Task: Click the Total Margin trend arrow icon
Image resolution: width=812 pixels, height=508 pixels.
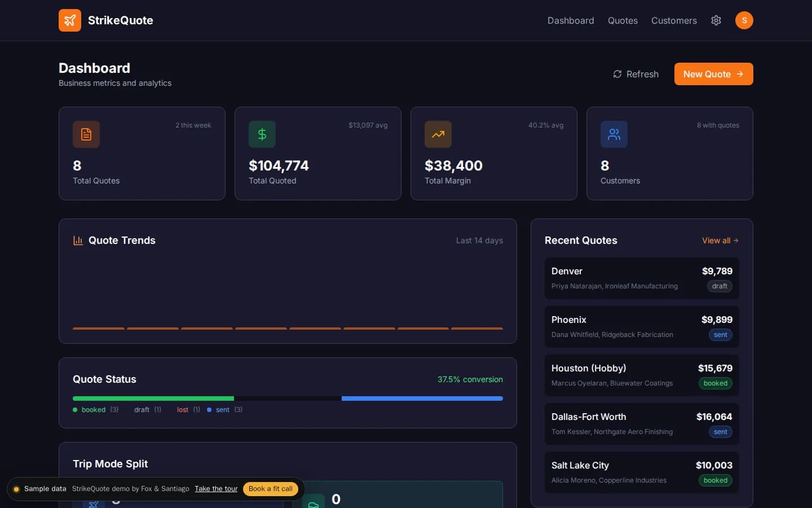Action: 438,134
